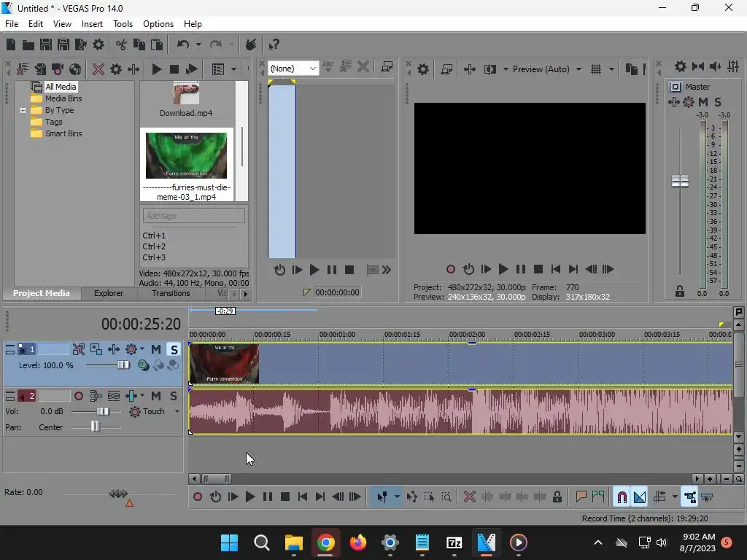Remove selected media with red X icon
Screen dimensions: 747x560
[98, 69]
